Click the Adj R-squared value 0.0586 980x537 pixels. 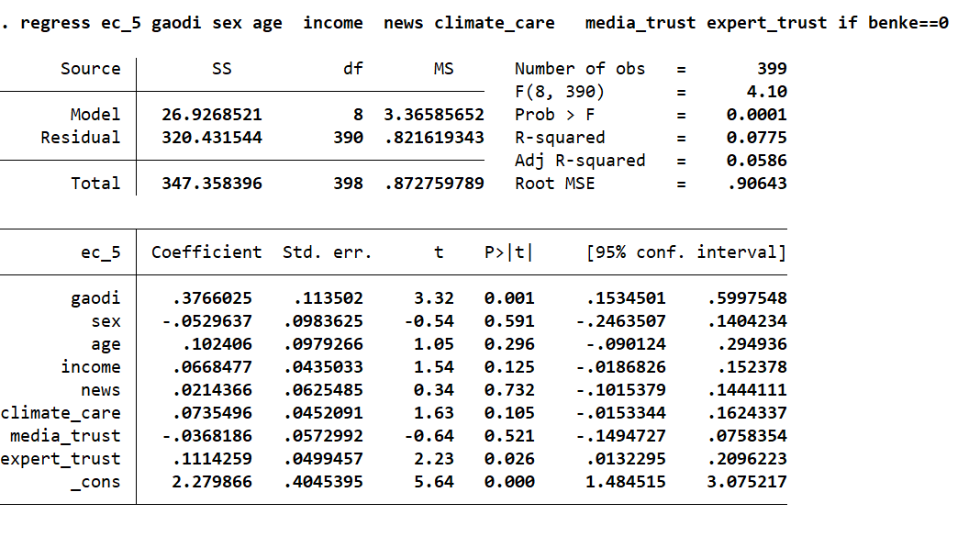(756, 161)
